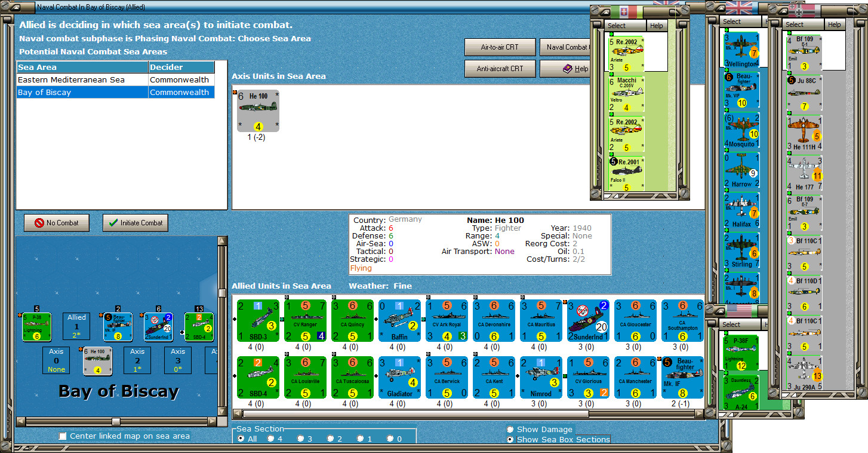This screenshot has width=868, height=453.
Task: Choose sea section 0 radio button
Action: [x=390, y=439]
